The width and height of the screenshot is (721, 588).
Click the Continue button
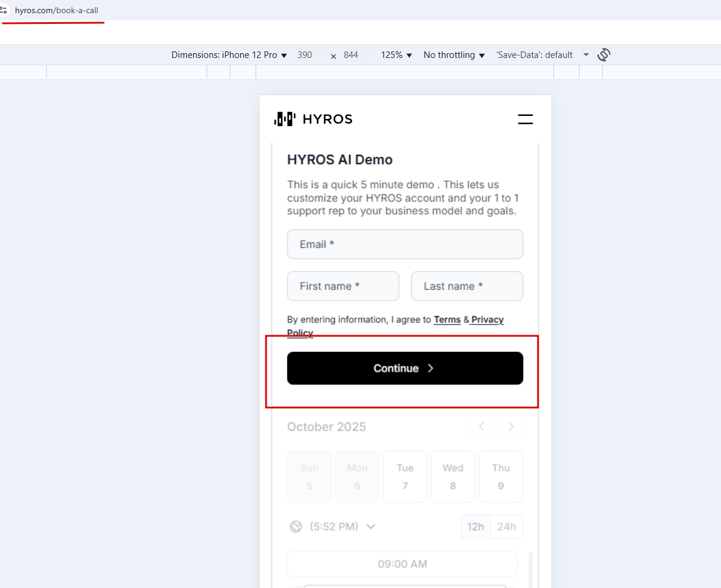pos(405,368)
